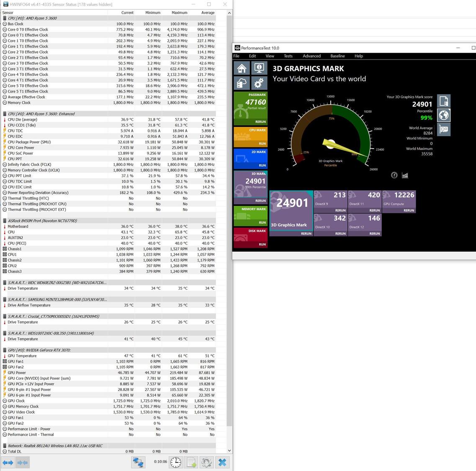The height and width of the screenshot is (471, 476).
Task: Click the GPU Temperature thermometer icon
Action: 5,356
